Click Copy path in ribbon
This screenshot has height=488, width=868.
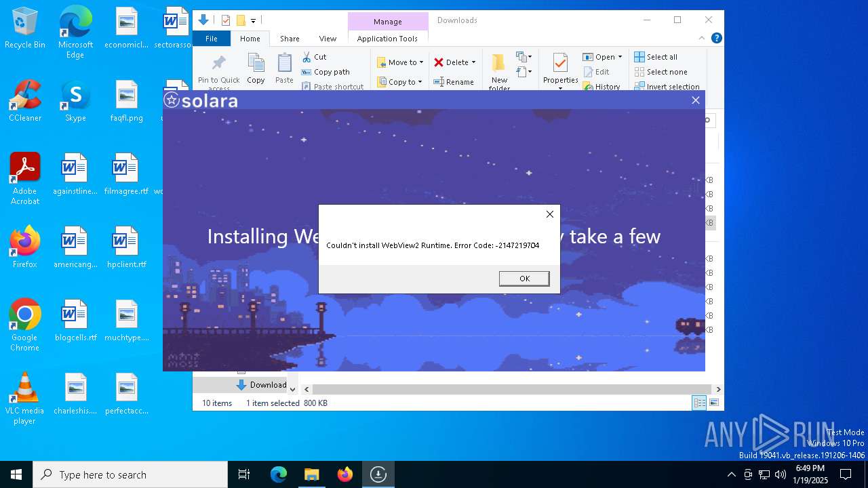[325, 72]
